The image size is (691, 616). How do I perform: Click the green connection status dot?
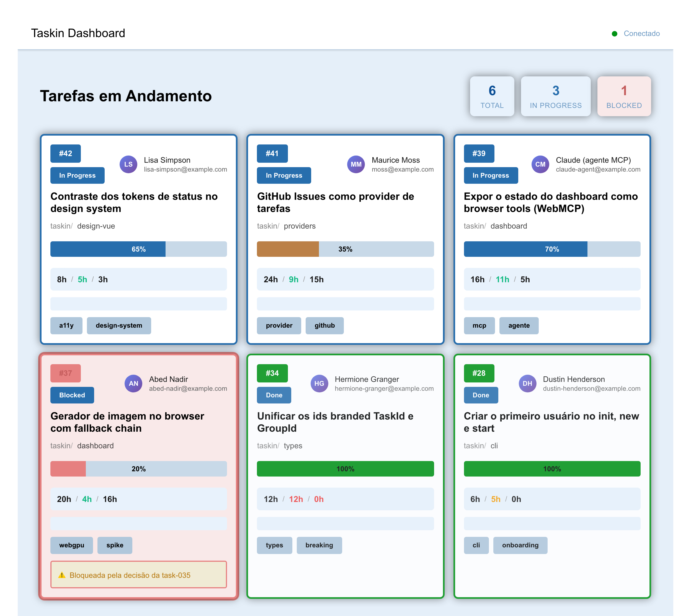tap(615, 33)
